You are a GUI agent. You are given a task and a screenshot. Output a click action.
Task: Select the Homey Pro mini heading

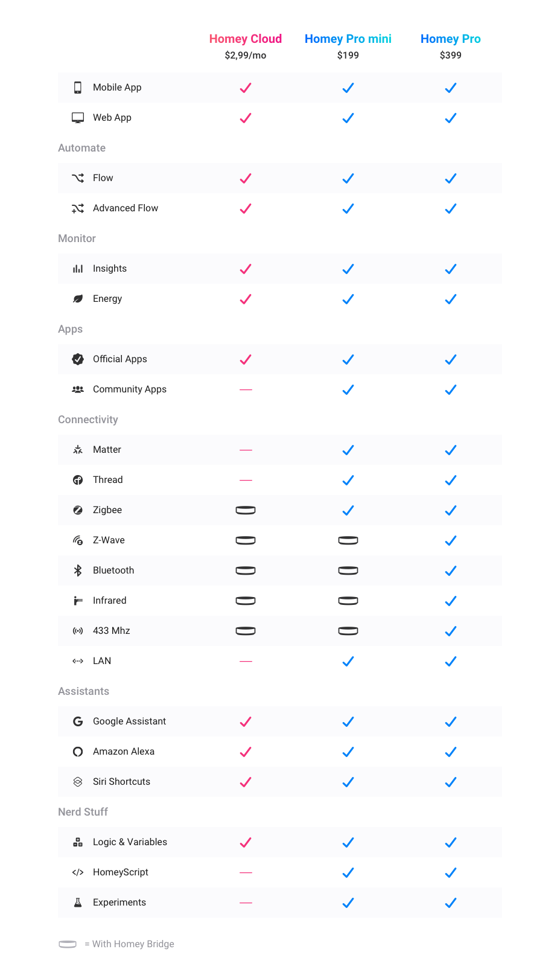coord(348,39)
